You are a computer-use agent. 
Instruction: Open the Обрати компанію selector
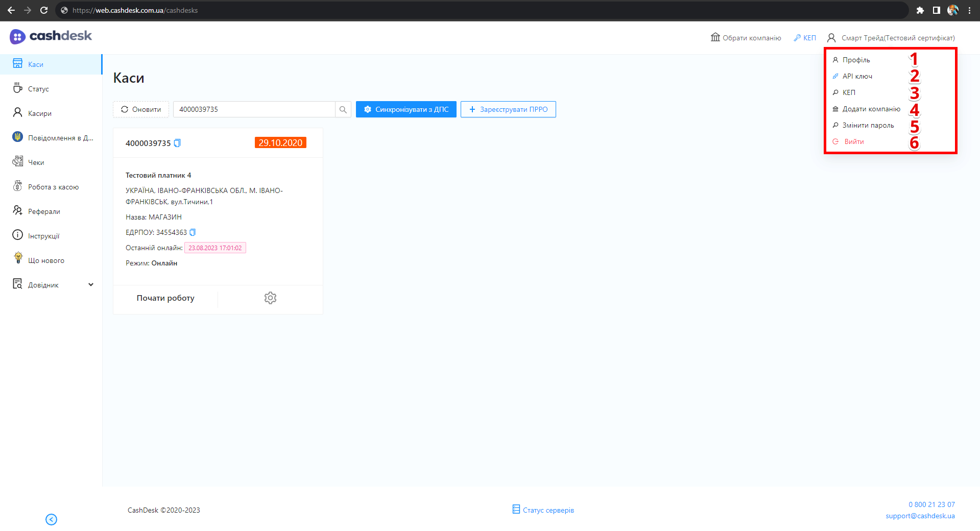746,38
